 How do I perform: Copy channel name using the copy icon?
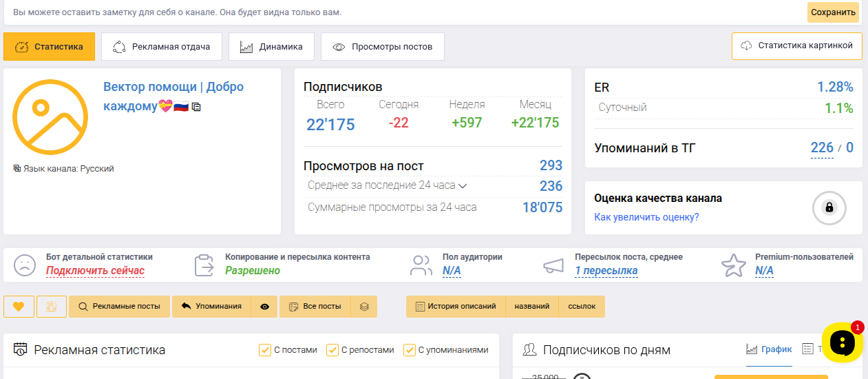(196, 107)
